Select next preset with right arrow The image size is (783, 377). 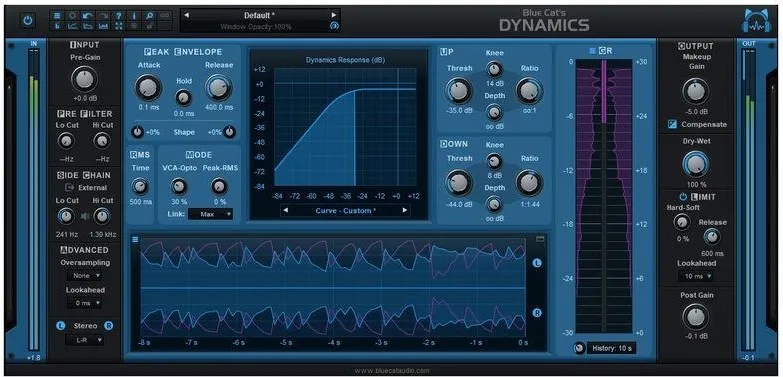tap(334, 15)
